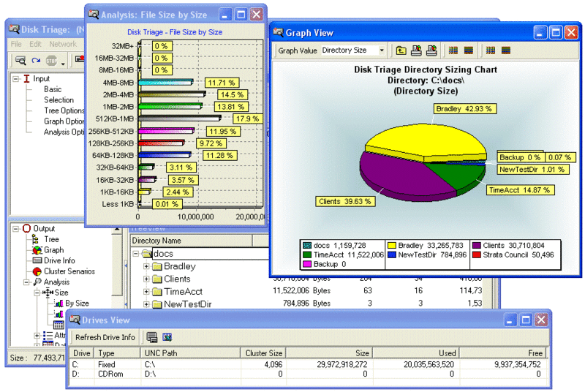Click the purple Clients legend swatch
The image size is (585, 392).
click(x=477, y=246)
